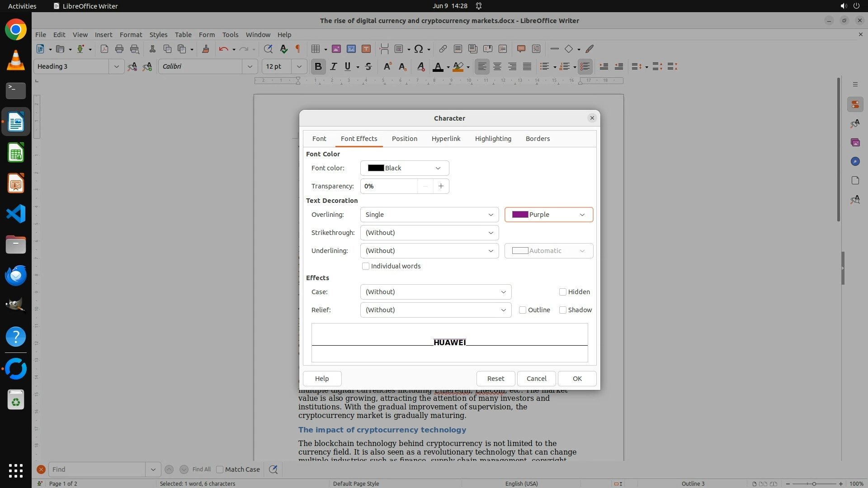Open the sidebar Navigator icon

(855, 161)
